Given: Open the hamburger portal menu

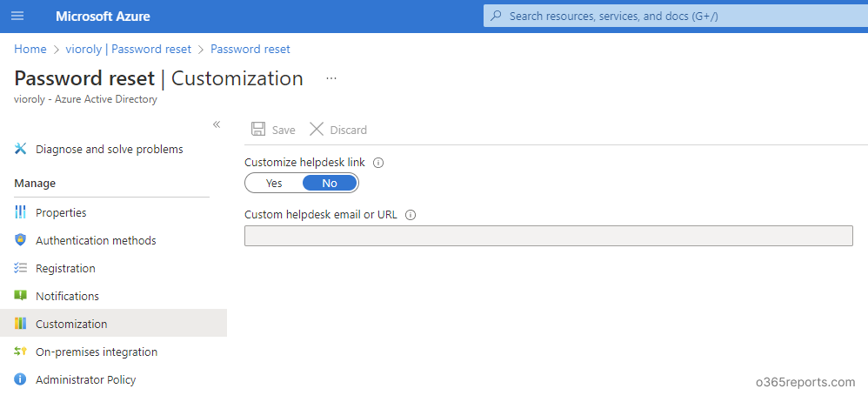Looking at the screenshot, I should click(x=17, y=17).
